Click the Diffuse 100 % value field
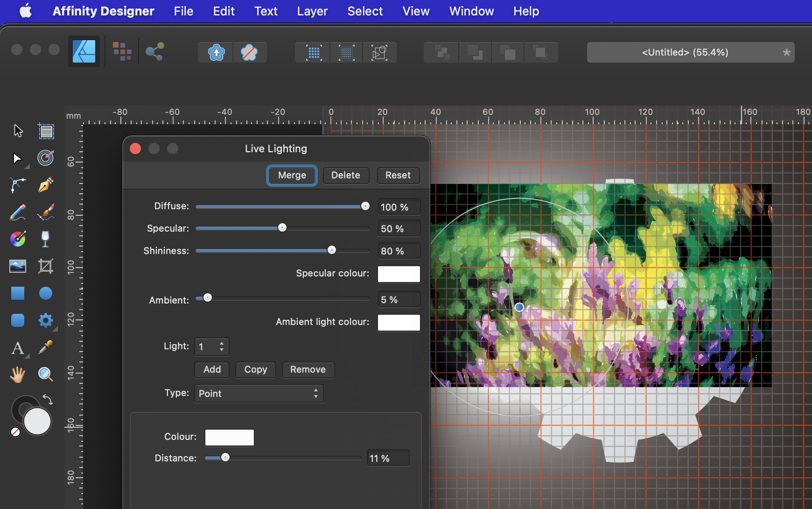The height and width of the screenshot is (509, 812). pos(399,207)
